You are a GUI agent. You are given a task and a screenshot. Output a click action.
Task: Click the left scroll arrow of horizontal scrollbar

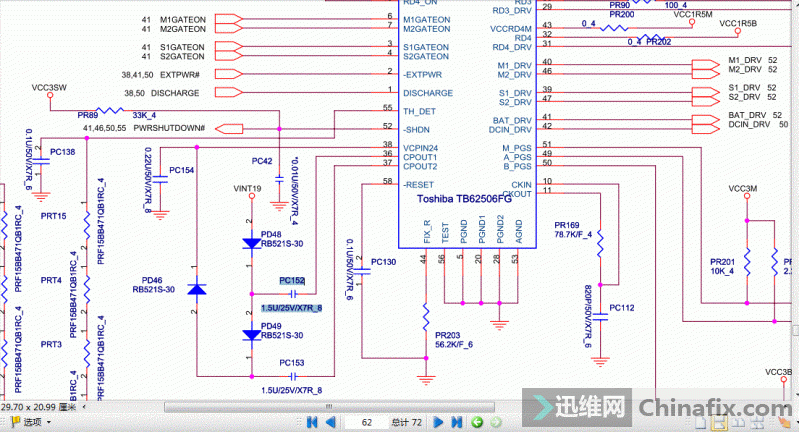[x=84, y=407]
